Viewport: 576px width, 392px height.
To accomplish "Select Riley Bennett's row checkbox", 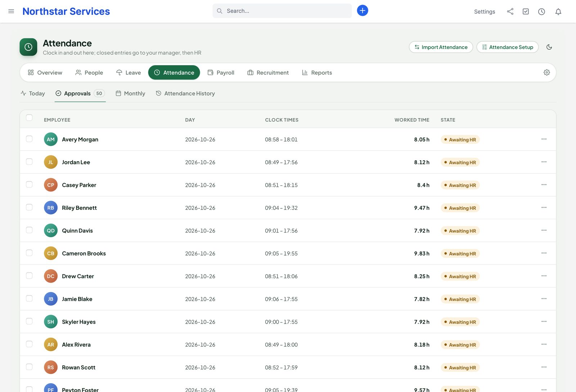I will (x=29, y=207).
